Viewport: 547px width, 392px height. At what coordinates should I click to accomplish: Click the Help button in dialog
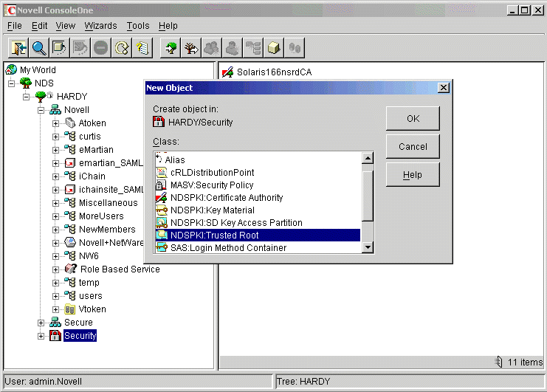click(413, 174)
